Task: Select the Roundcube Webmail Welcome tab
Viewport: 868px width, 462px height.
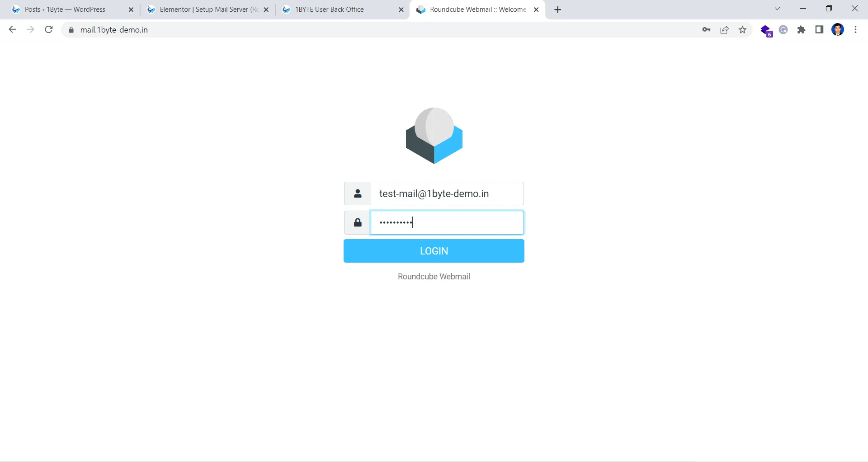Action: tap(478, 9)
